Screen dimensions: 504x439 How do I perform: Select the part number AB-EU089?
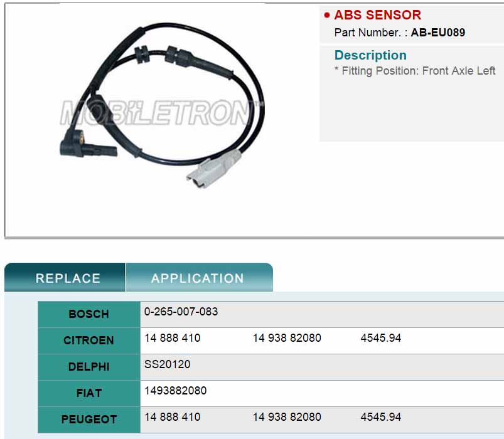437,33
